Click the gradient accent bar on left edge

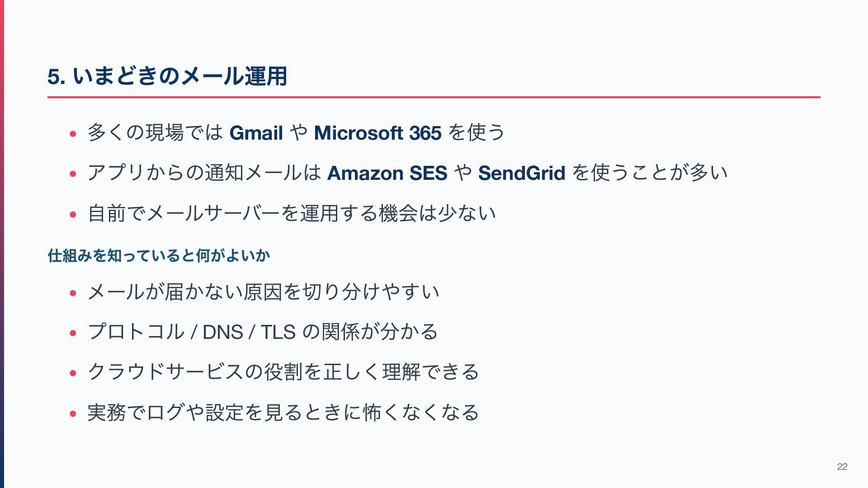[x=2, y=244]
